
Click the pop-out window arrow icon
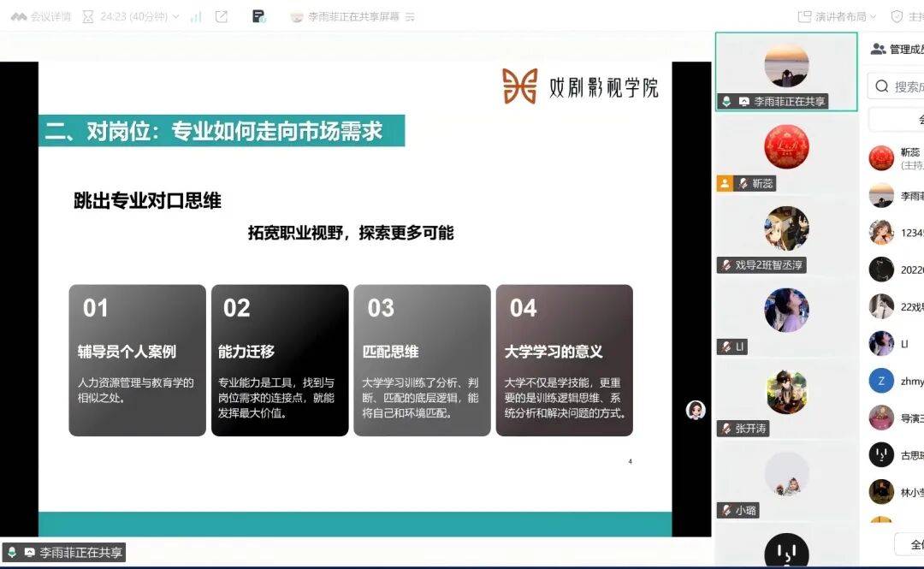222,16
